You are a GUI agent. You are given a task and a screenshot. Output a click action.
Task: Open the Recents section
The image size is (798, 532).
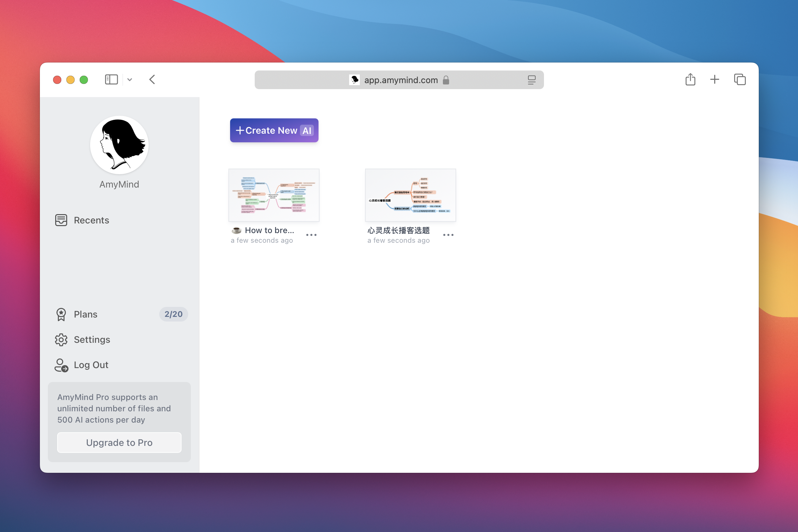[119, 220]
